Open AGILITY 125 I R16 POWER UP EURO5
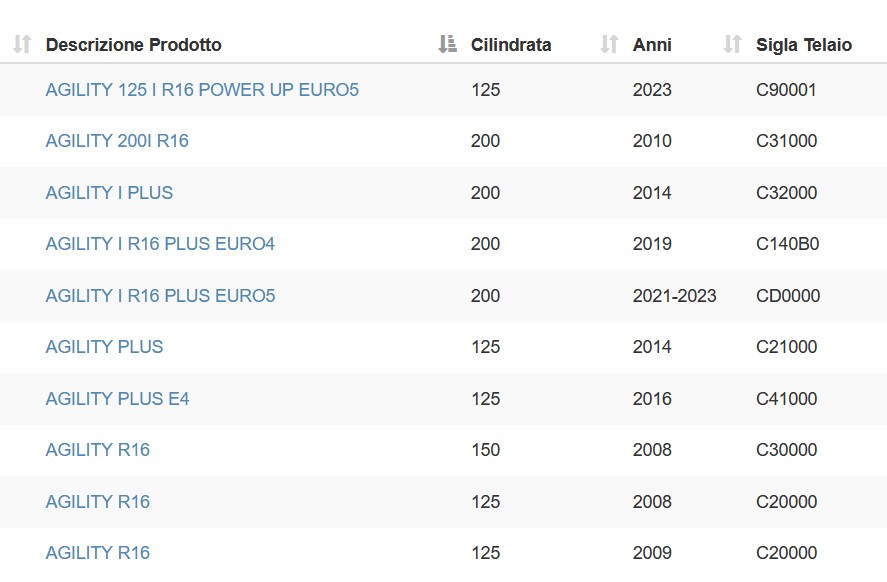The height and width of the screenshot is (582, 887). click(x=202, y=90)
